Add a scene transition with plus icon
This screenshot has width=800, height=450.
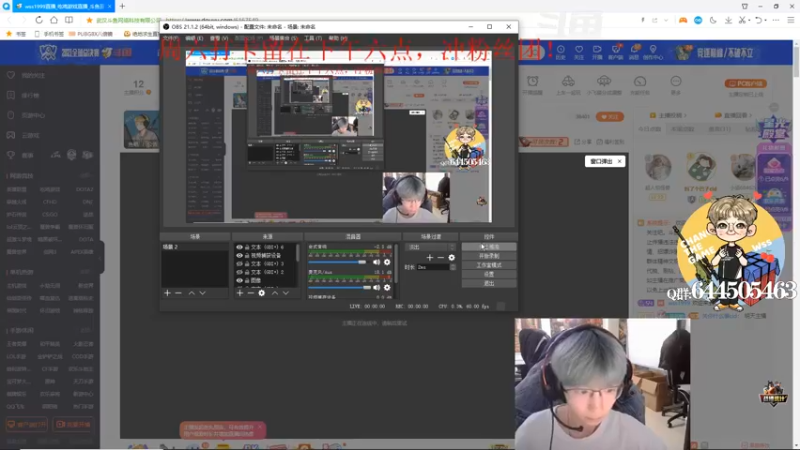[430, 258]
